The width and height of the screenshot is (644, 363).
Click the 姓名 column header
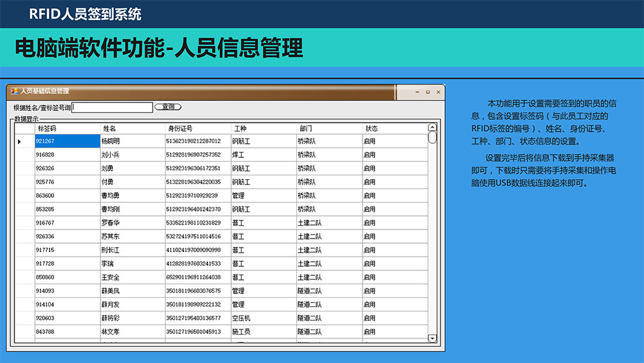click(133, 128)
